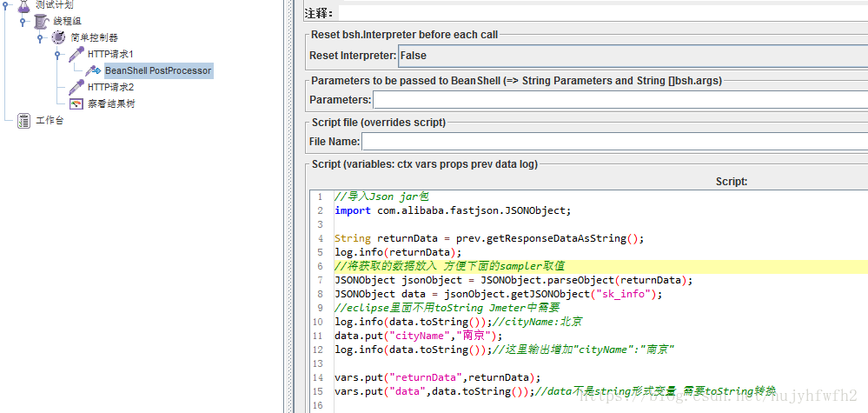Viewport: 868px width, 413px height.
Task: Click the BeanShell PostProcessor arrow icon
Action: [94, 70]
